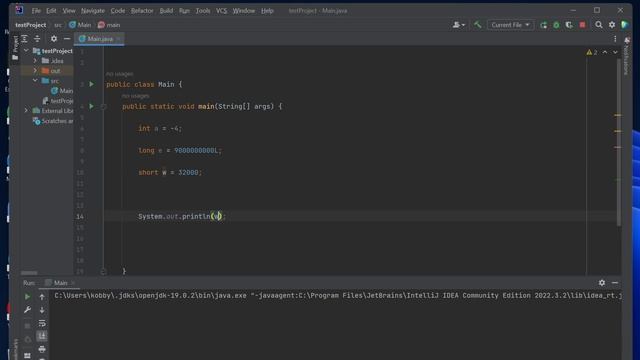Open the View menu

pyautogui.click(x=69, y=11)
